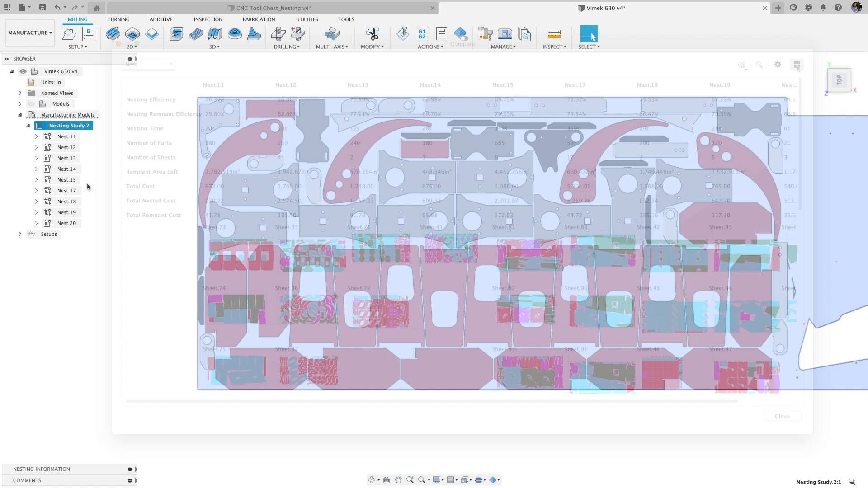Viewport: 868px width, 488px height.
Task: Activate the Pan tool in the navigation bar
Action: coord(398,480)
